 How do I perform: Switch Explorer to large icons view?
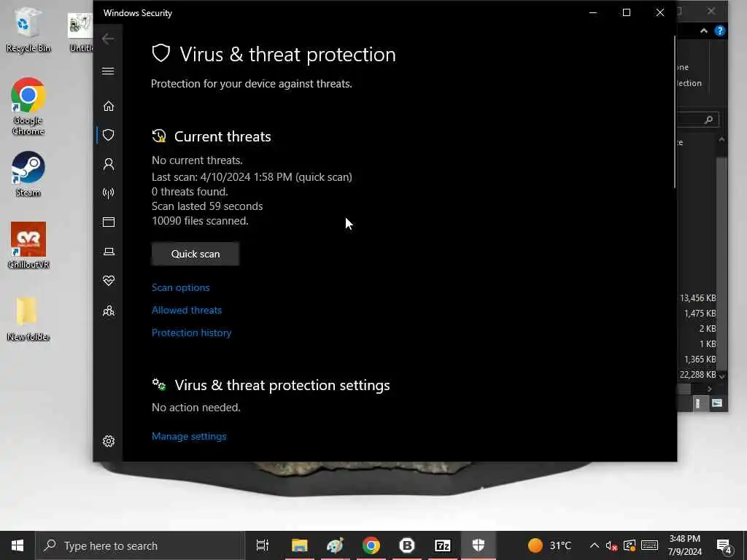pos(717,404)
